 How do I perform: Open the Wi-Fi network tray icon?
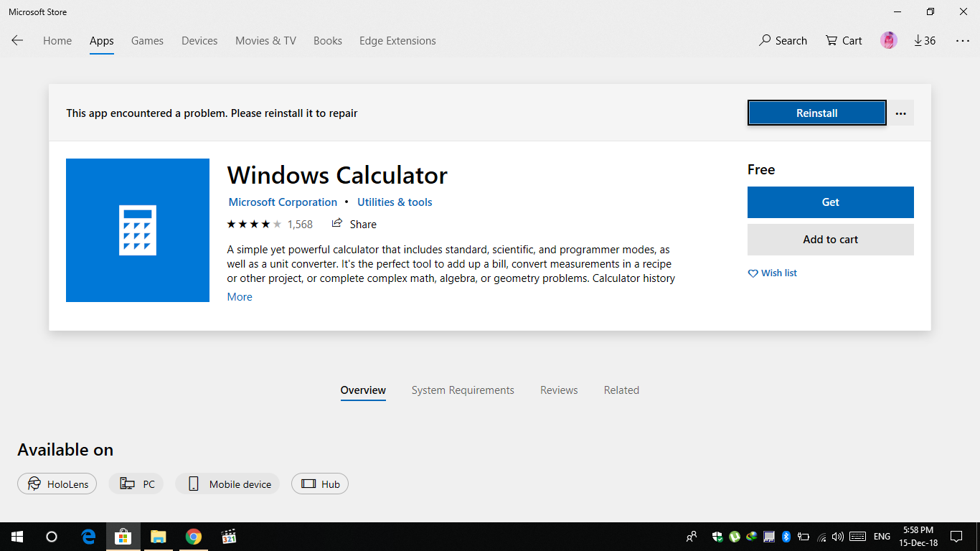(x=821, y=537)
